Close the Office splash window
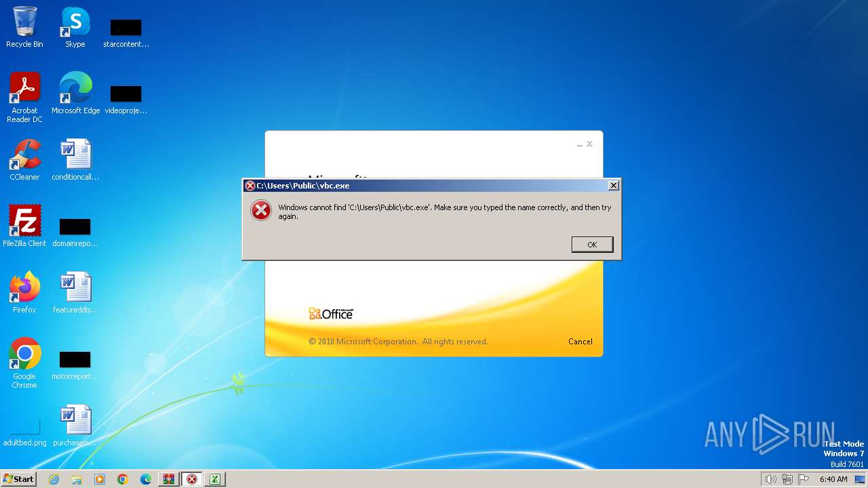Viewport: 868px width, 488px height. pyautogui.click(x=589, y=144)
